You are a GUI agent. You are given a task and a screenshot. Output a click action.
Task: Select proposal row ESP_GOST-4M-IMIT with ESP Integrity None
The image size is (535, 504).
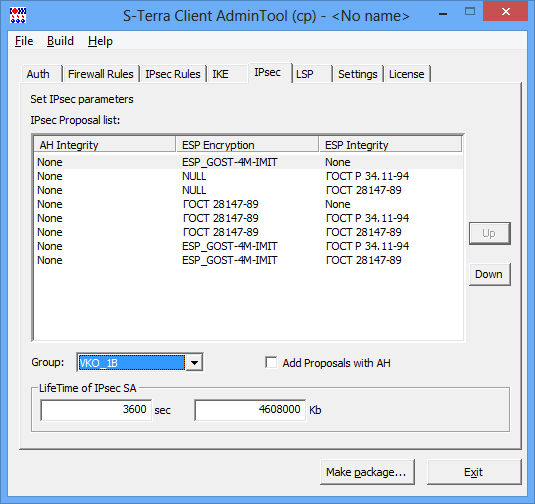tap(248, 162)
